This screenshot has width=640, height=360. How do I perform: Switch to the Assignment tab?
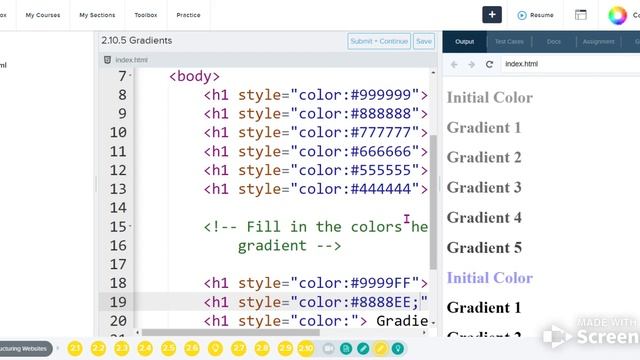598,42
